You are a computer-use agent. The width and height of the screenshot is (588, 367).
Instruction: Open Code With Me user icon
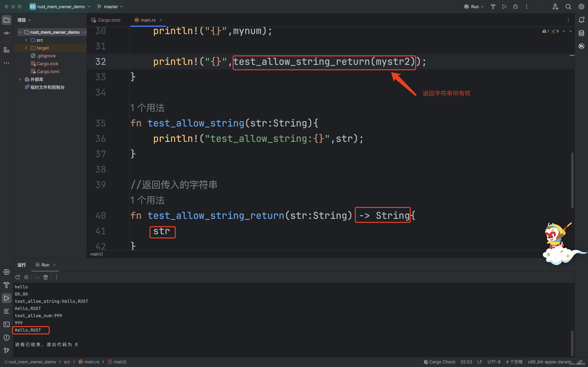[x=556, y=7]
